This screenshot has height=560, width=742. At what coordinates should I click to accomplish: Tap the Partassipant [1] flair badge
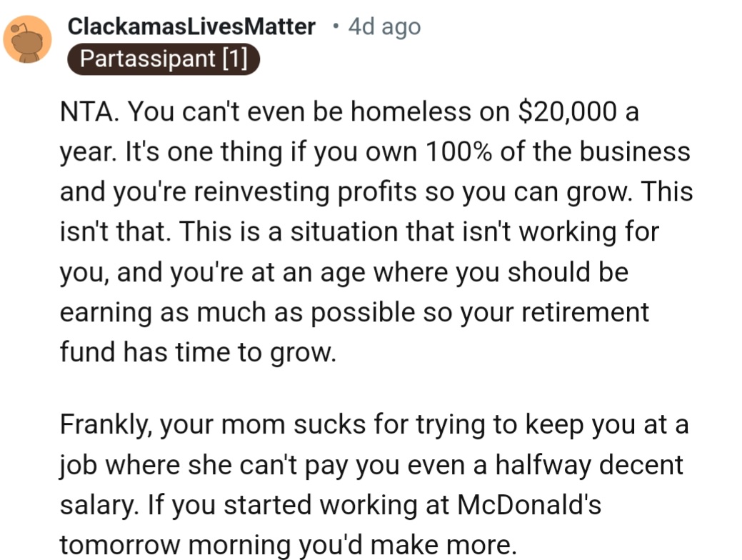(x=164, y=59)
